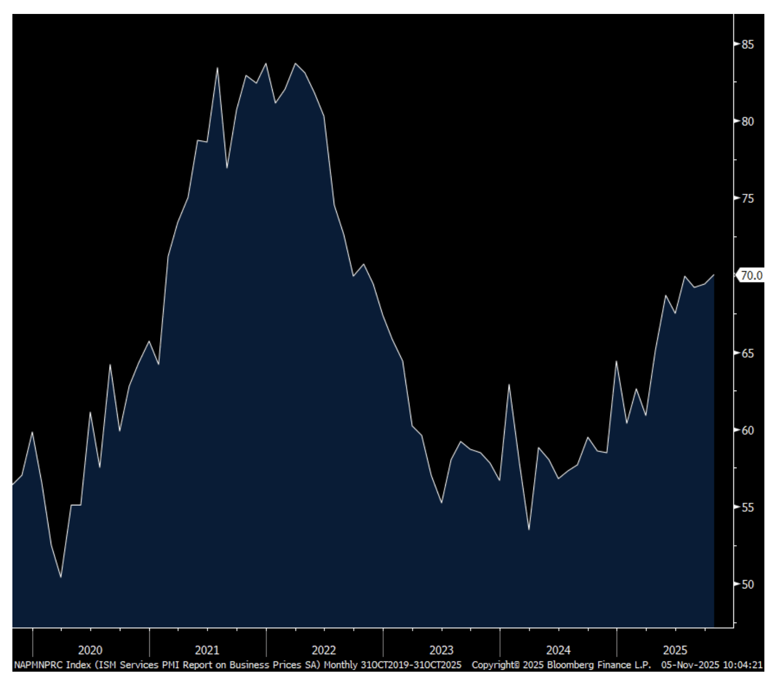Viewport: 784px width, 682px height.
Task: Click the last data point on the line
Action: (x=714, y=275)
